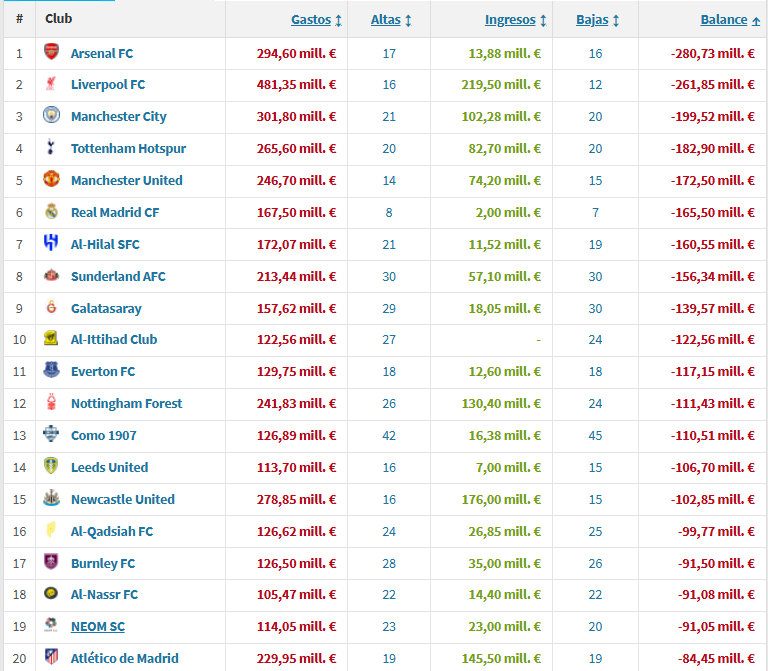Click Real Madrid's Altas count 8
The width and height of the screenshot is (768, 671).
[x=389, y=213]
